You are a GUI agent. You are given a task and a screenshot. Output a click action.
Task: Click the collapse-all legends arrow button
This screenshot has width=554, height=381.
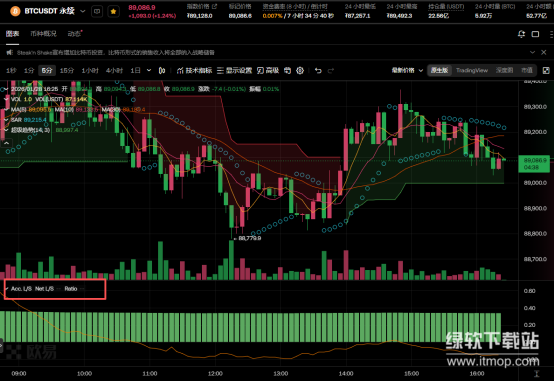[x=6, y=143]
